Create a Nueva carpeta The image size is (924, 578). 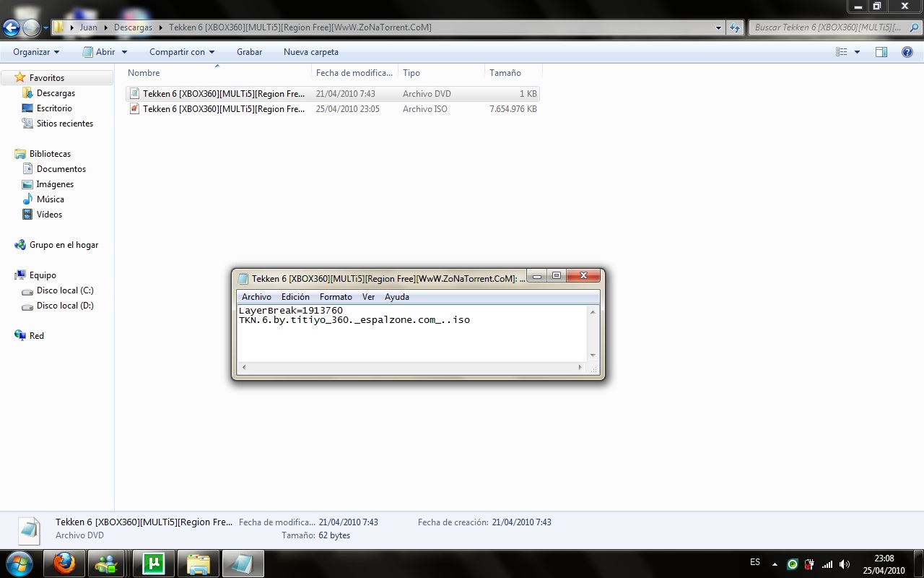click(311, 52)
